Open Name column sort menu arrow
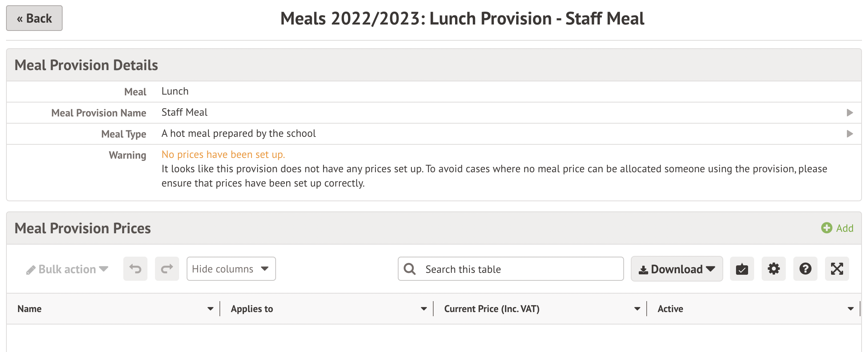Viewport: 868px width, 352px height. click(210, 309)
